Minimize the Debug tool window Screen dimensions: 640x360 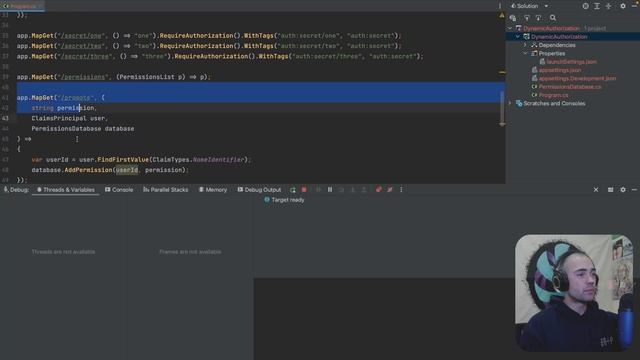pos(634,190)
